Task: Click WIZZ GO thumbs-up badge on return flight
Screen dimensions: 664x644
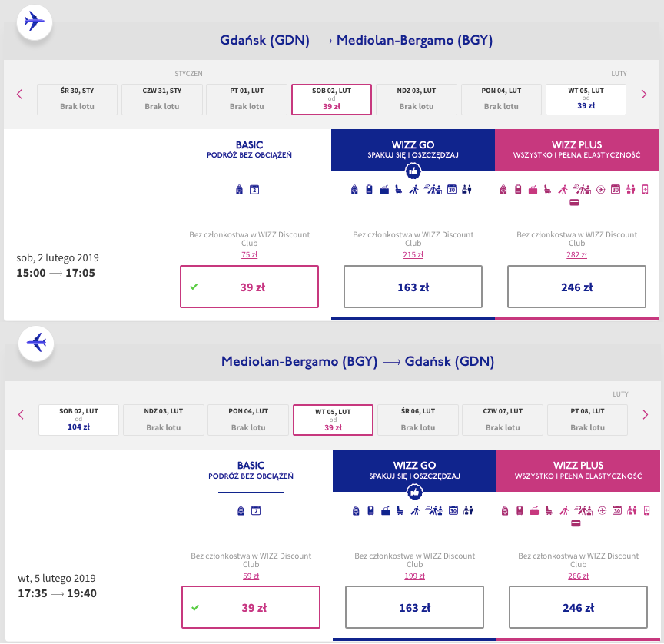Action: coord(414,493)
